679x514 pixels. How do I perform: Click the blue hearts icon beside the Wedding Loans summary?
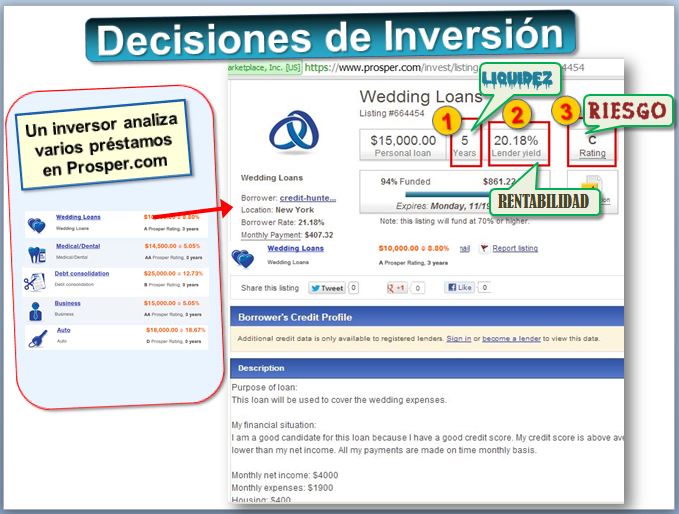point(242,259)
